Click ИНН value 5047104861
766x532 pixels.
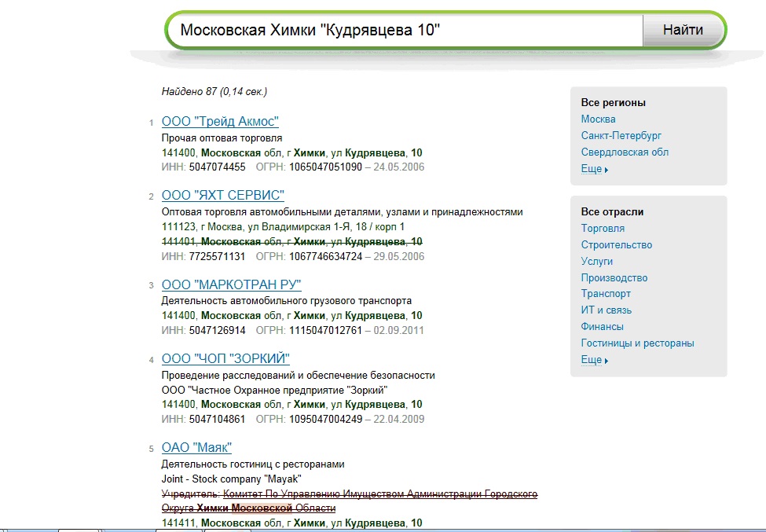[x=218, y=419]
